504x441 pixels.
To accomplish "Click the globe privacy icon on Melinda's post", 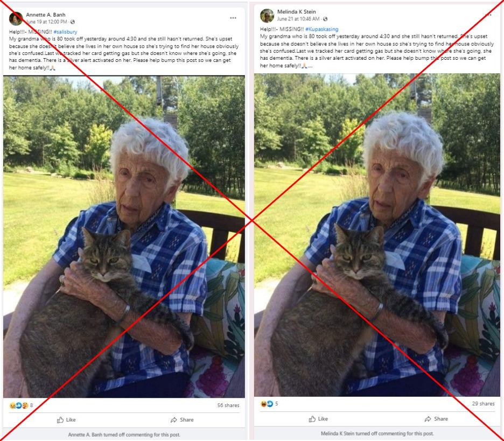I will [x=325, y=19].
